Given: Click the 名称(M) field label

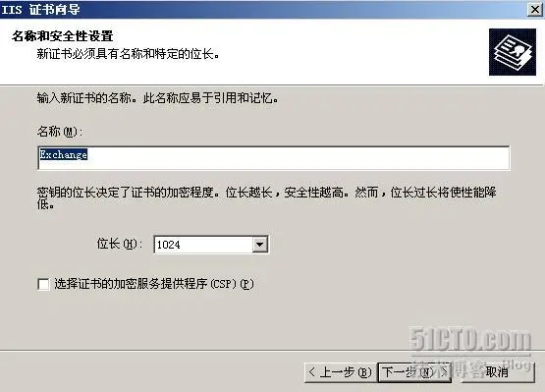Looking at the screenshot, I should [x=60, y=132].
